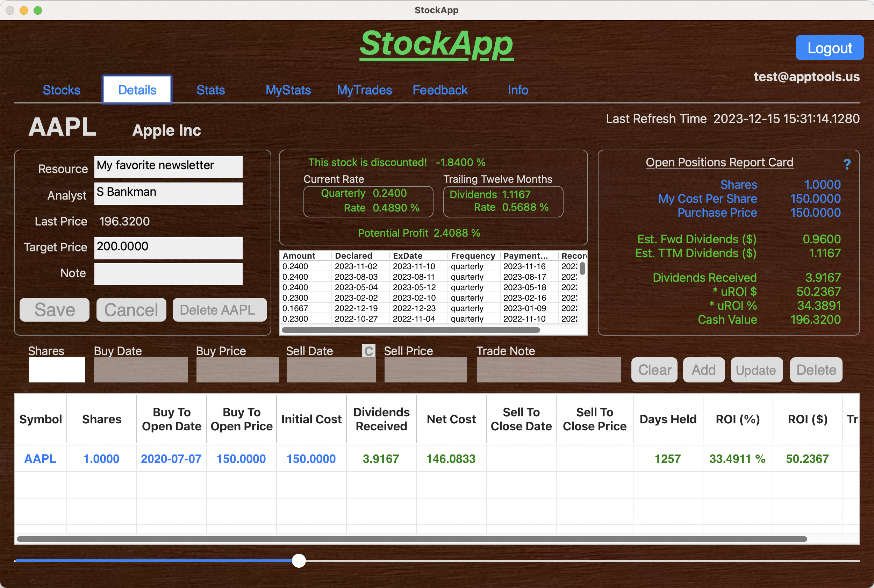The width and height of the screenshot is (874, 588).
Task: Select dividend row with amount 0.1667
Action: [x=429, y=308]
